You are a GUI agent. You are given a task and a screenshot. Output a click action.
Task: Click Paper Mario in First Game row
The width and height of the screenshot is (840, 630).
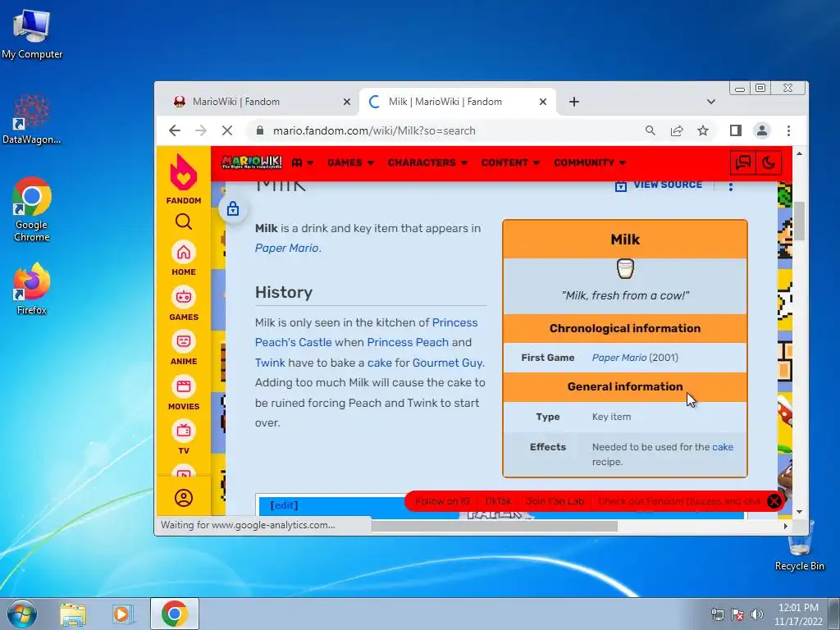(x=619, y=358)
